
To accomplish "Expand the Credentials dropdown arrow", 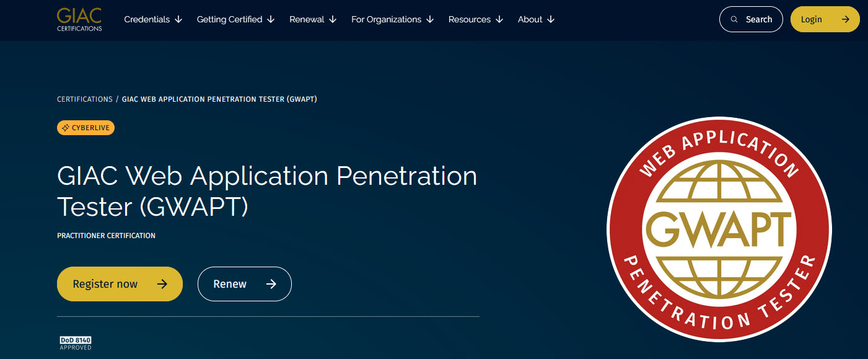I will [178, 19].
